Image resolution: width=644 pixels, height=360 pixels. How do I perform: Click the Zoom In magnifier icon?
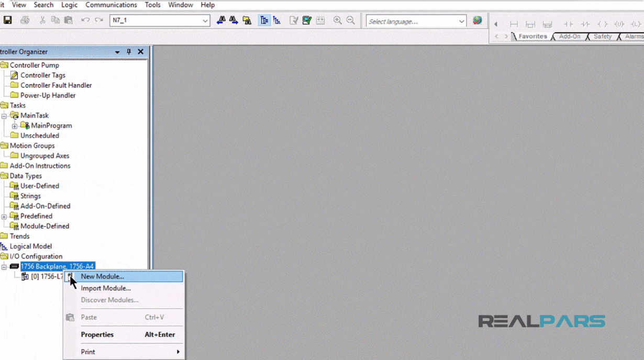[338, 20]
